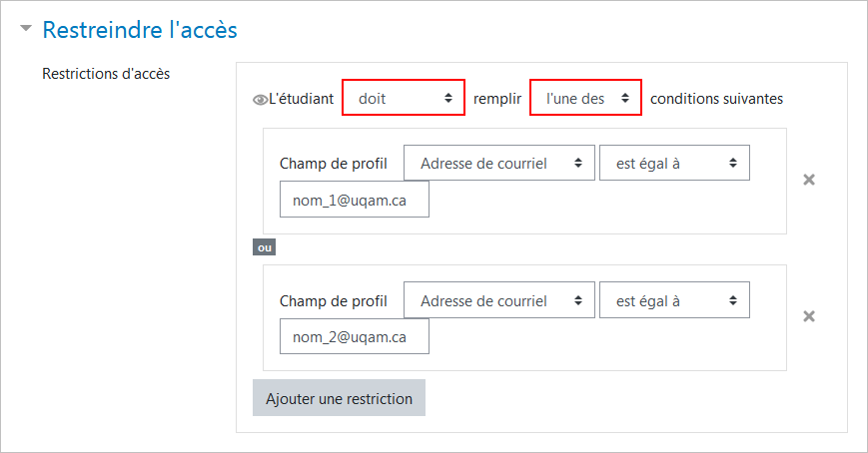Click the second Champ de profil label
Screen dimensions: 868x453
(334, 301)
